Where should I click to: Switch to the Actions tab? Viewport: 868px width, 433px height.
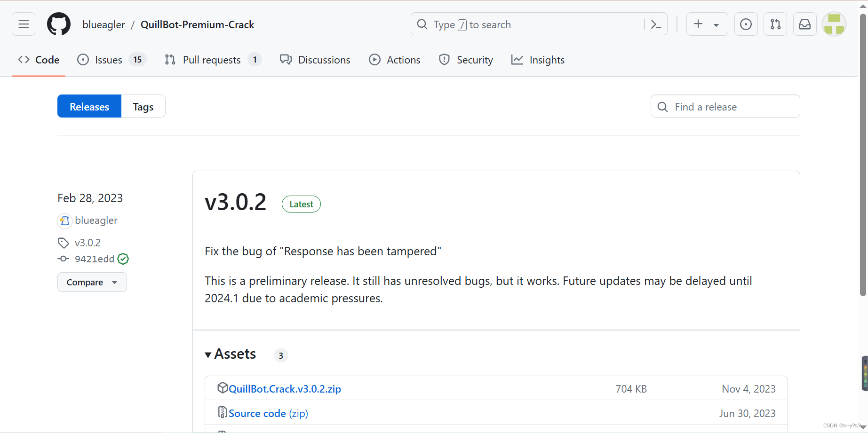tap(395, 60)
